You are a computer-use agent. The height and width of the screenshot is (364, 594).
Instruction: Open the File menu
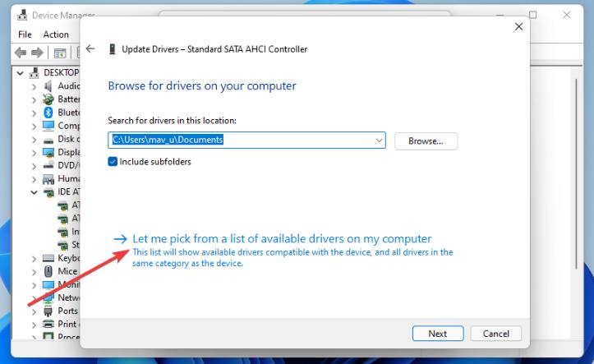click(x=25, y=35)
